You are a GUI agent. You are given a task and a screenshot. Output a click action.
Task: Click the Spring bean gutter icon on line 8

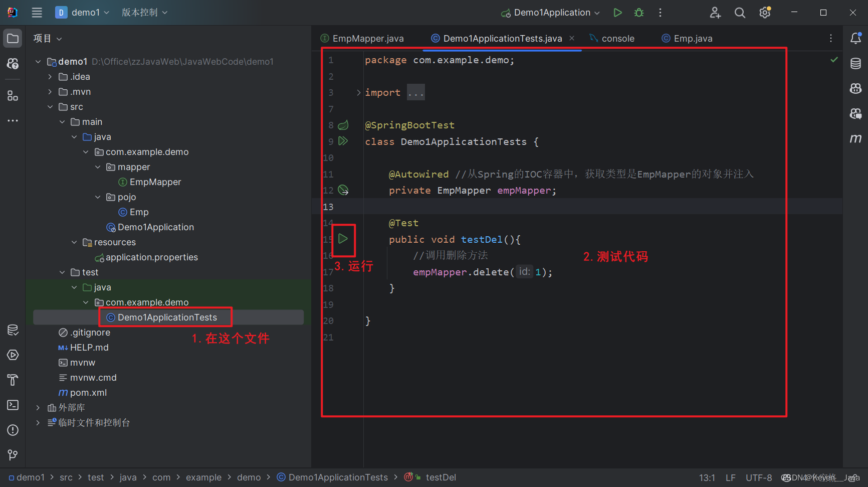click(343, 125)
